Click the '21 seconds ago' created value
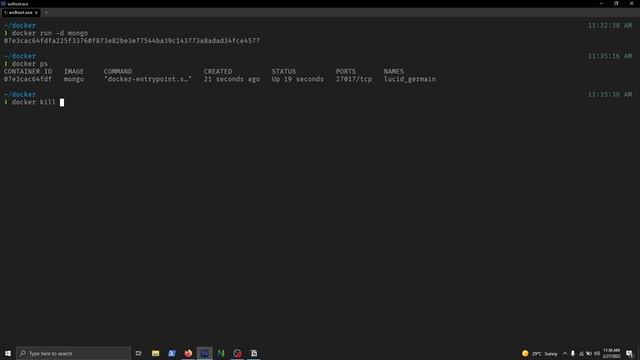The height and width of the screenshot is (360, 640). pyautogui.click(x=232, y=79)
